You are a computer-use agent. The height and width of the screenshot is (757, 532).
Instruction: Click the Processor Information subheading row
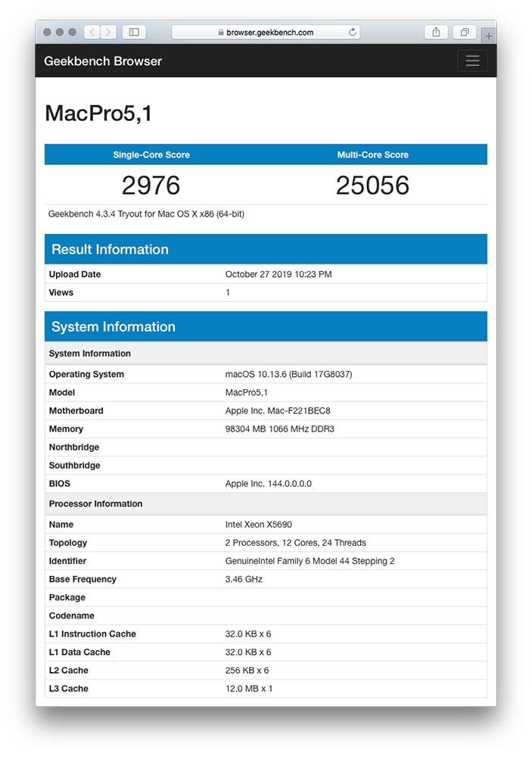click(95, 503)
